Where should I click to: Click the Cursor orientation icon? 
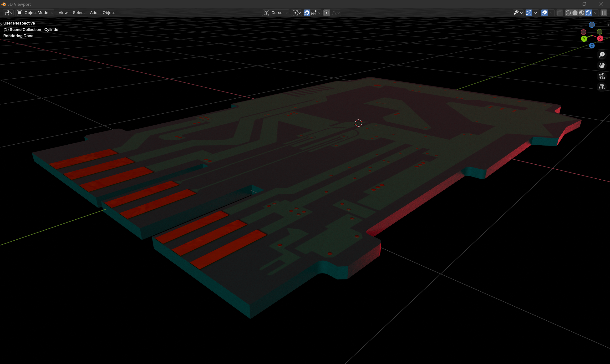click(x=267, y=13)
